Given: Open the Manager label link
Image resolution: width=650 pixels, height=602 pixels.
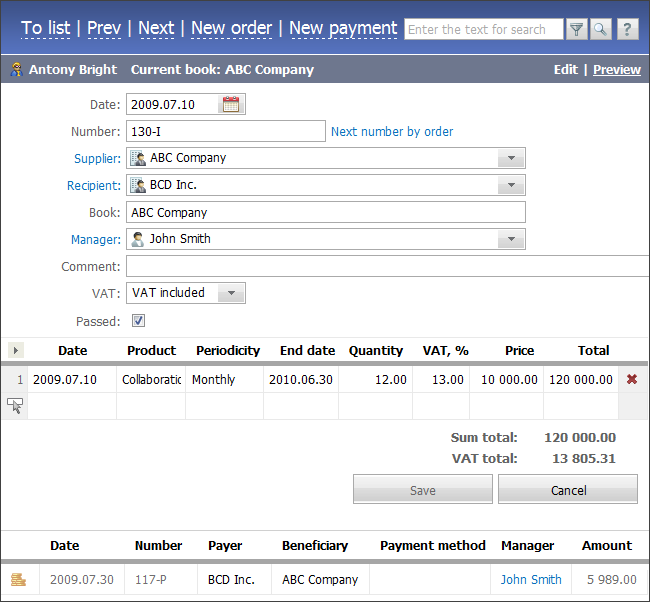Looking at the screenshot, I should (x=96, y=240).
